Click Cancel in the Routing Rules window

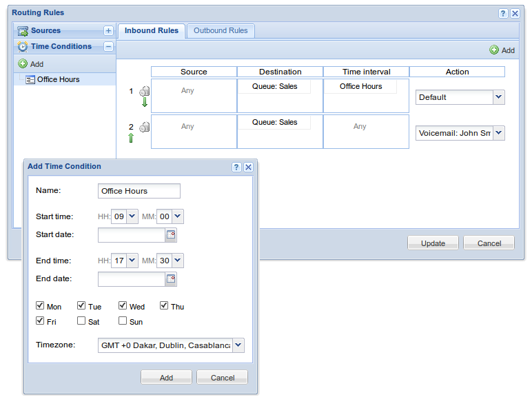489,243
